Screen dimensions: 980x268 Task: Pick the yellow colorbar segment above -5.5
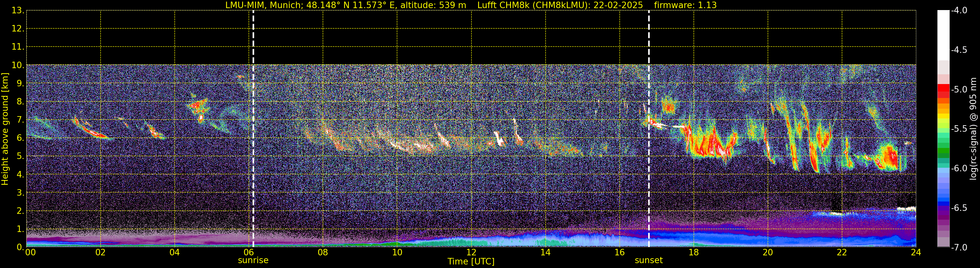pyautogui.click(x=943, y=116)
